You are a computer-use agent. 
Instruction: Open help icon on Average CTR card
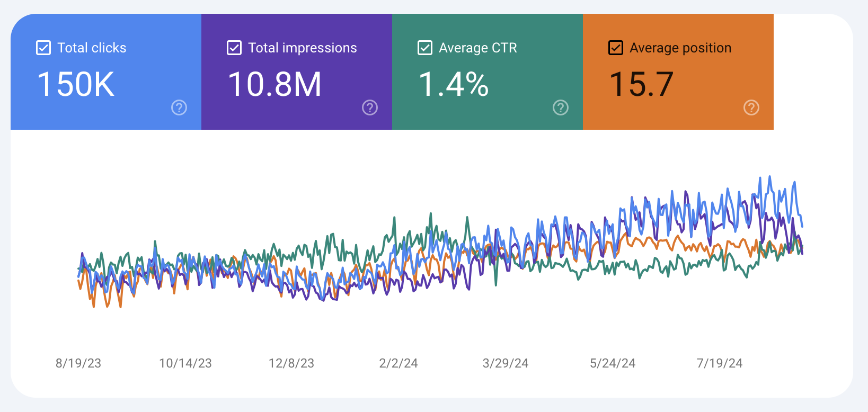(561, 108)
